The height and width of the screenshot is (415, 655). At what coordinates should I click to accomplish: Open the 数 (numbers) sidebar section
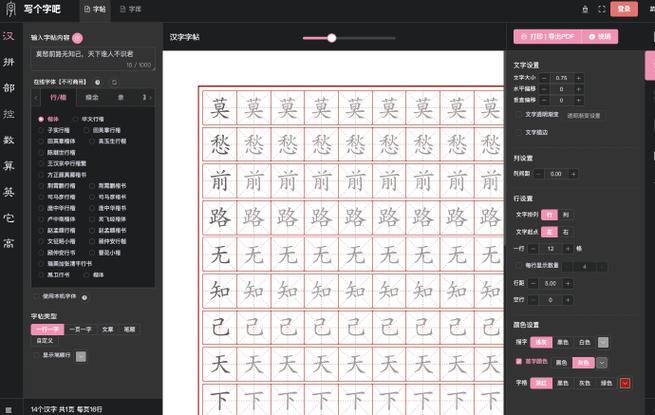[8, 140]
